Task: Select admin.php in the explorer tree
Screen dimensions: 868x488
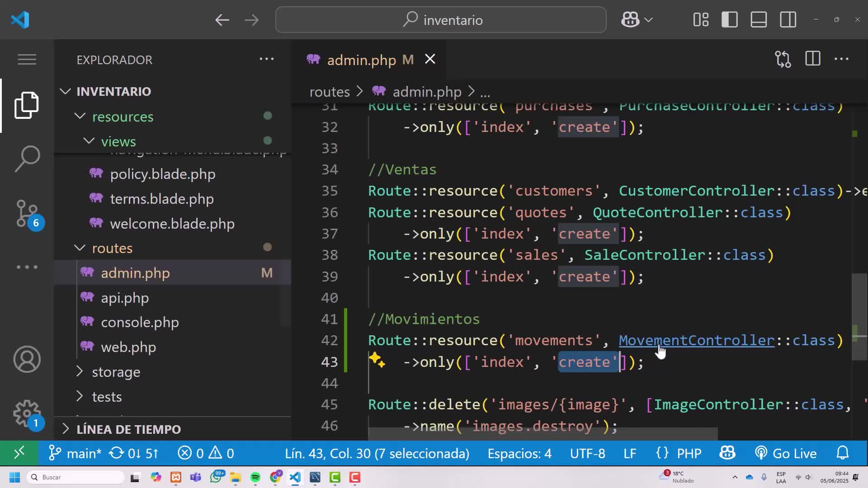Action: click(173, 272)
